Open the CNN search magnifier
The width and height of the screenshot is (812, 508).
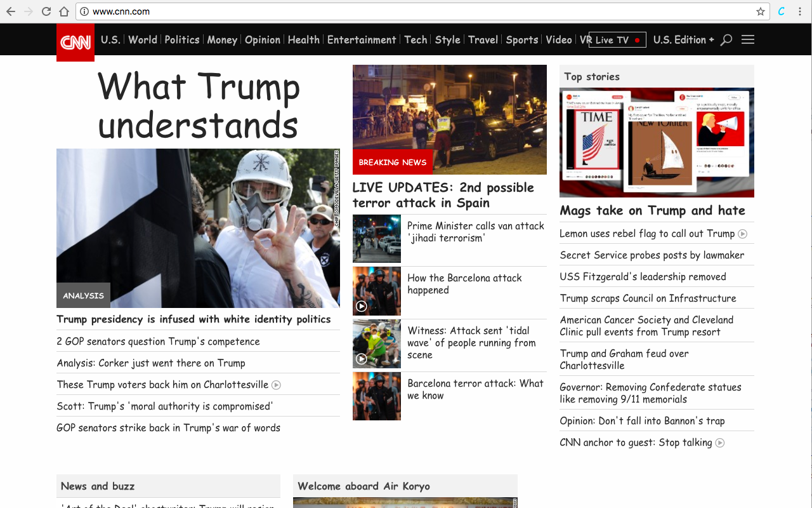[726, 40]
